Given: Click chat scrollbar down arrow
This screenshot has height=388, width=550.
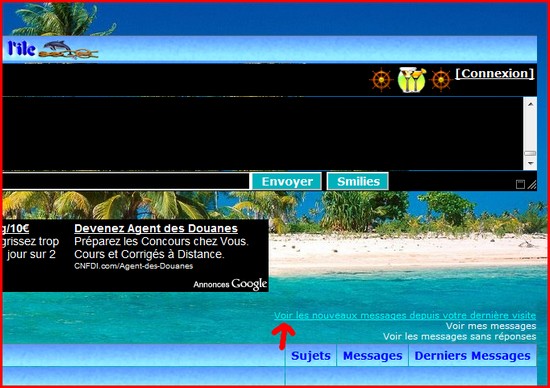Looking at the screenshot, I should (530, 163).
